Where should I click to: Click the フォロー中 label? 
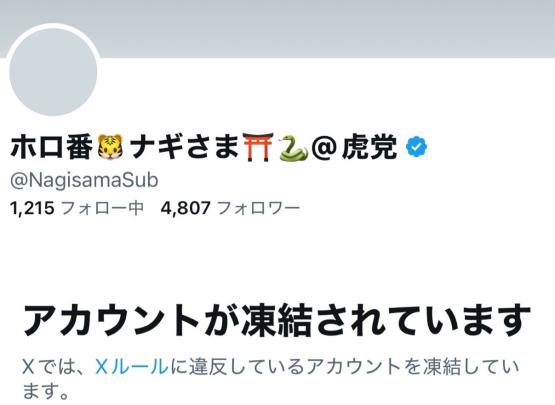click(103, 208)
